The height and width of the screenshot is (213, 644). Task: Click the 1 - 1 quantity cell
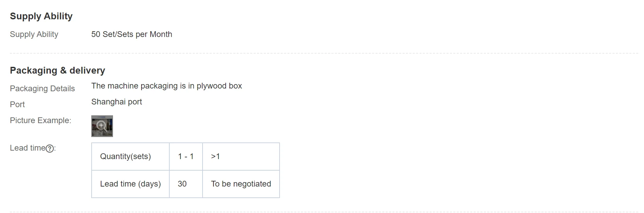pyautogui.click(x=186, y=156)
